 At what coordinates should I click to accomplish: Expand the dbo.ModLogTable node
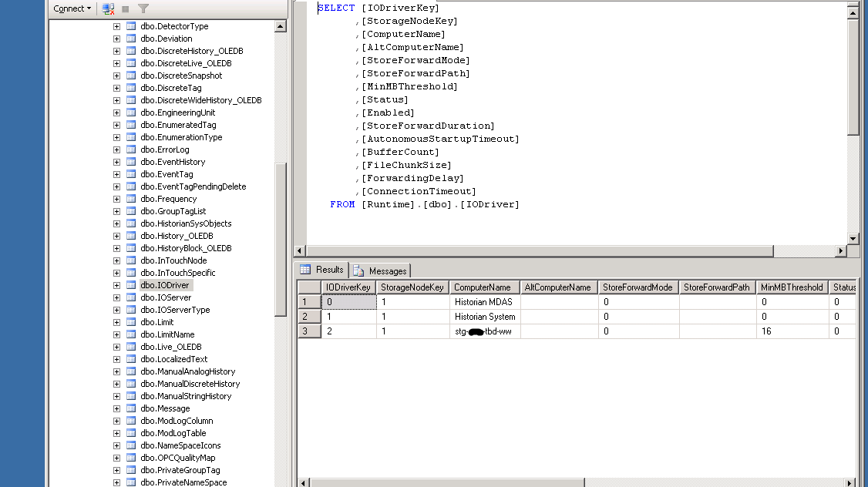116,433
